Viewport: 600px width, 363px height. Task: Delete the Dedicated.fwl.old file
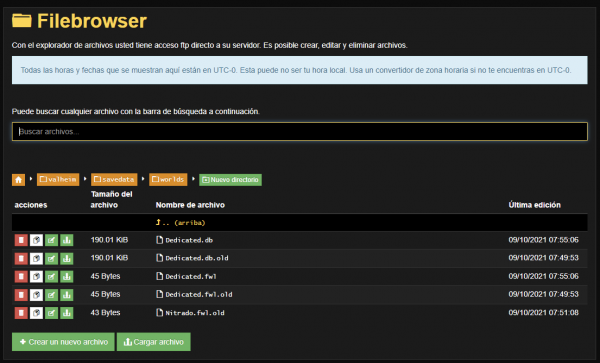(21, 295)
